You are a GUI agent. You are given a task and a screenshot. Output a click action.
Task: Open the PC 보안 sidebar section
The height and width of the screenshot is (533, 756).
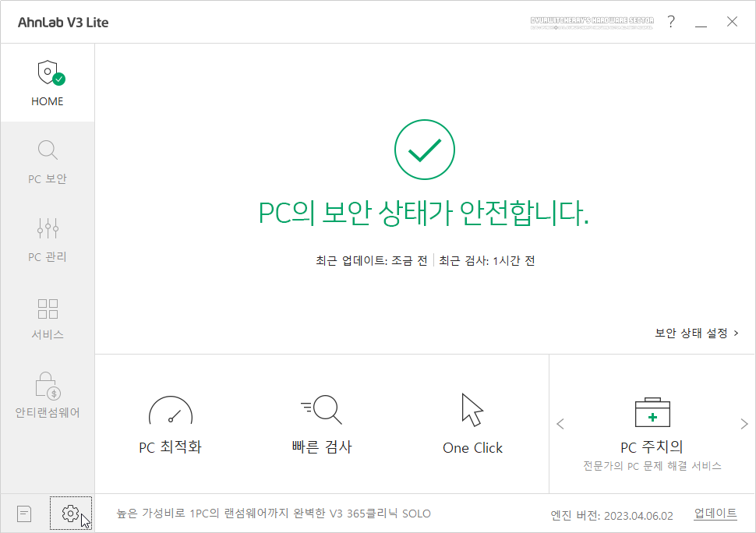coord(48,162)
